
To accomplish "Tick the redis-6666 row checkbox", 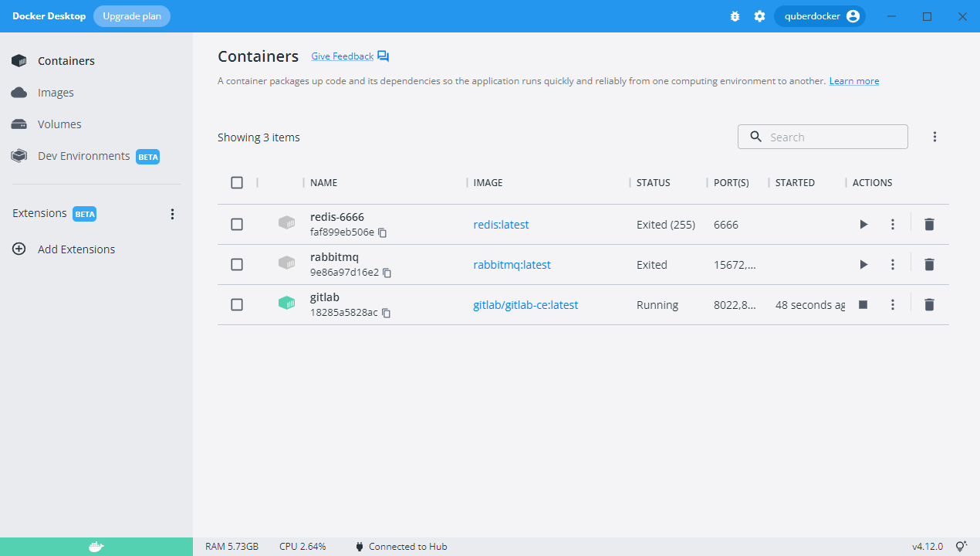I will point(237,225).
